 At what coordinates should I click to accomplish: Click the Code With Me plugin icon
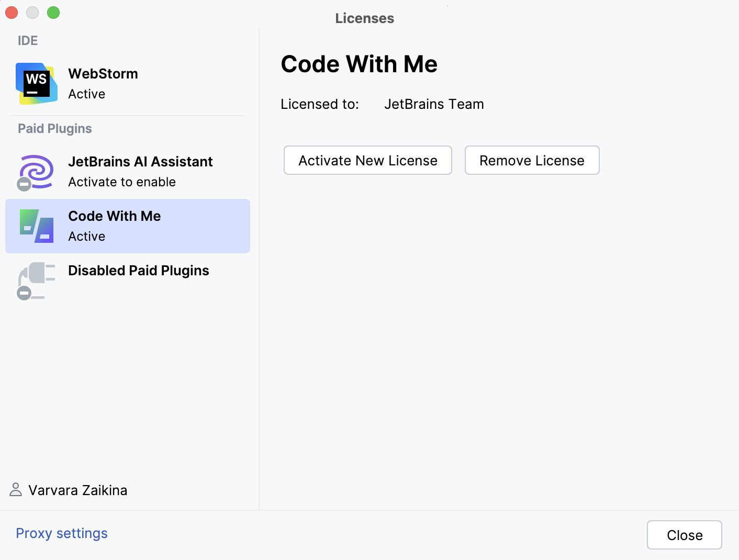tap(37, 226)
